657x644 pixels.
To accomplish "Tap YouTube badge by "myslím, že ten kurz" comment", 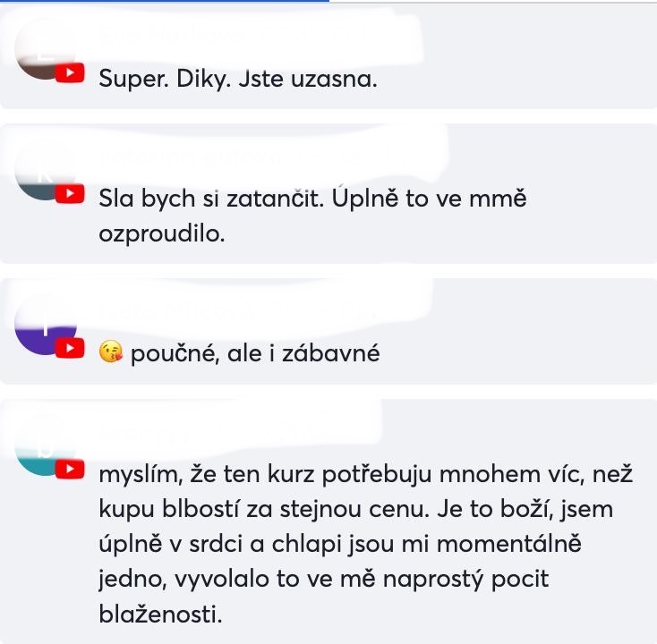I will [70, 469].
